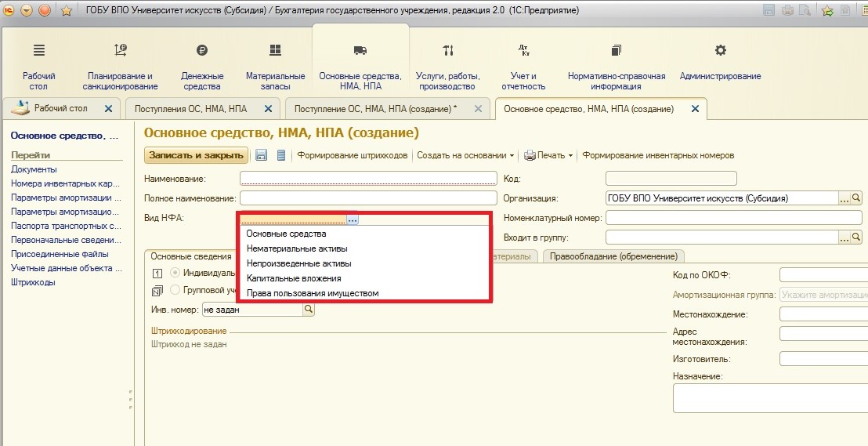Click the ellipsis button of Вид НФА
The width and height of the screenshot is (868, 446).
(353, 220)
